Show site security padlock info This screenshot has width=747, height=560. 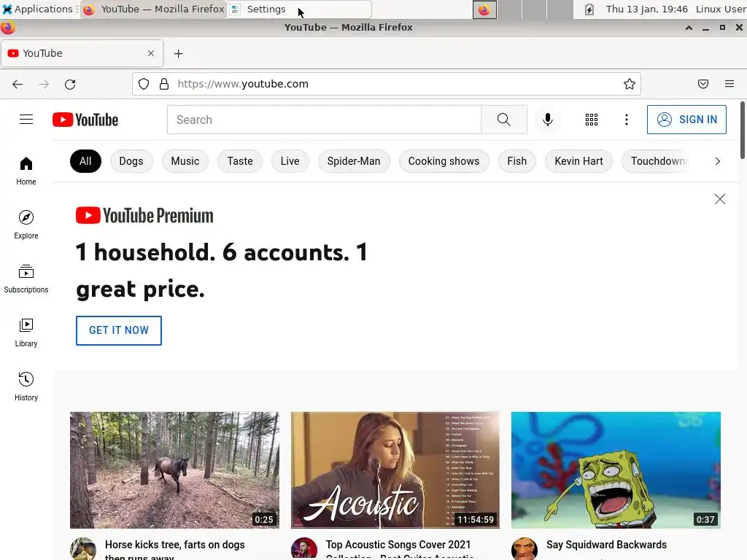coord(164,85)
